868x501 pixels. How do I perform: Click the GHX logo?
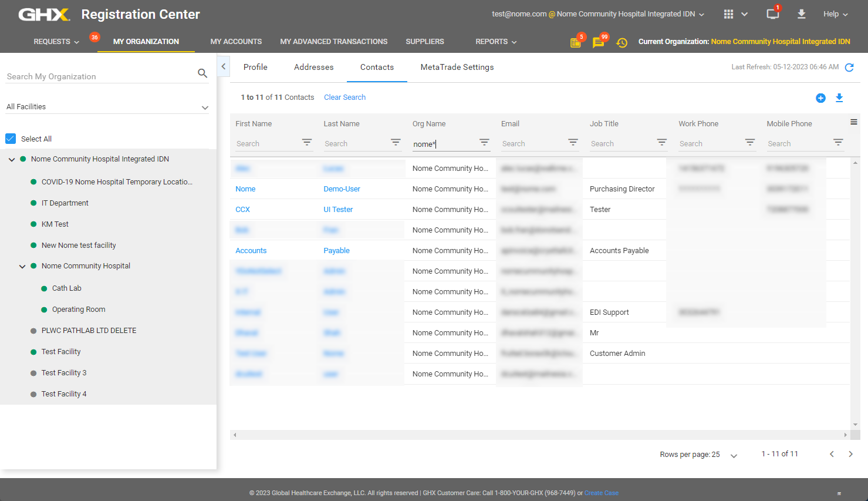click(x=44, y=15)
